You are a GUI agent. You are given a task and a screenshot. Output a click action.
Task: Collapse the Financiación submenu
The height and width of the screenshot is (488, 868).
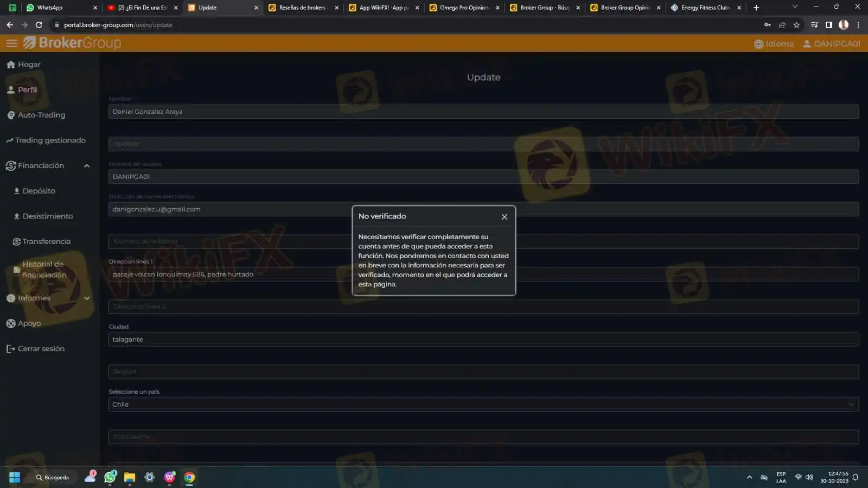[x=87, y=166]
